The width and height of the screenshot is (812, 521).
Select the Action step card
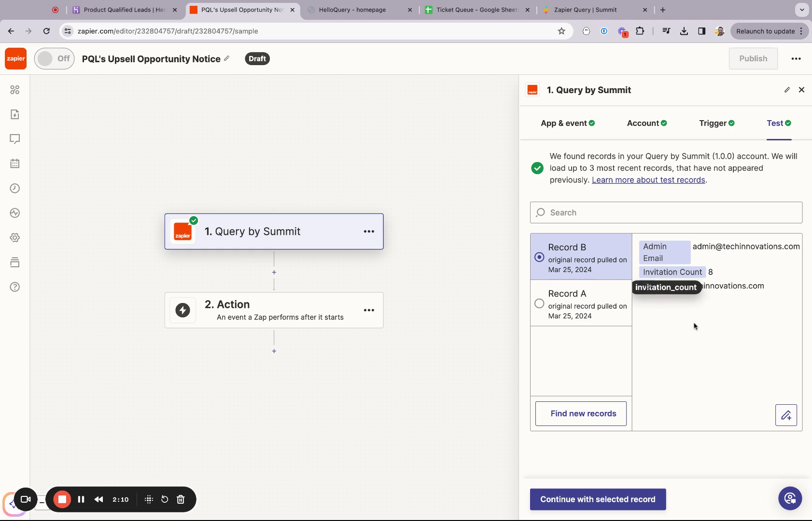(274, 310)
